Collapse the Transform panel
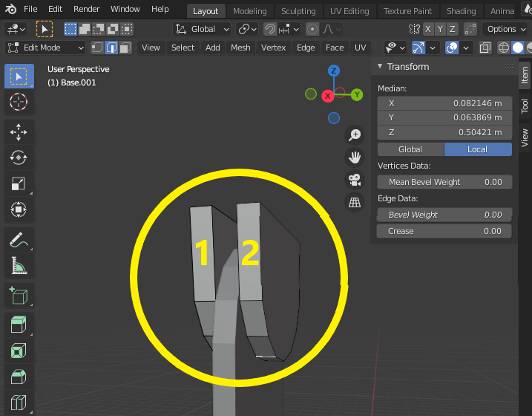Image resolution: width=532 pixels, height=416 pixels. pos(380,67)
